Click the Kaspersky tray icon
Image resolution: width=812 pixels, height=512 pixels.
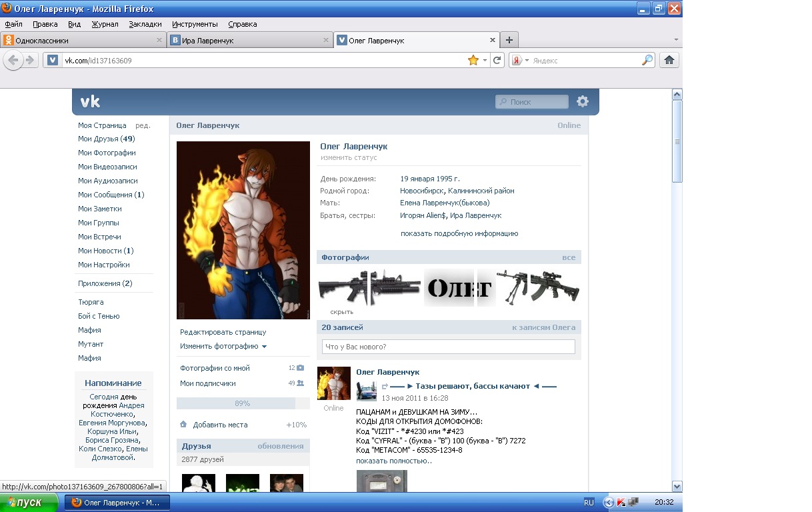click(x=621, y=503)
